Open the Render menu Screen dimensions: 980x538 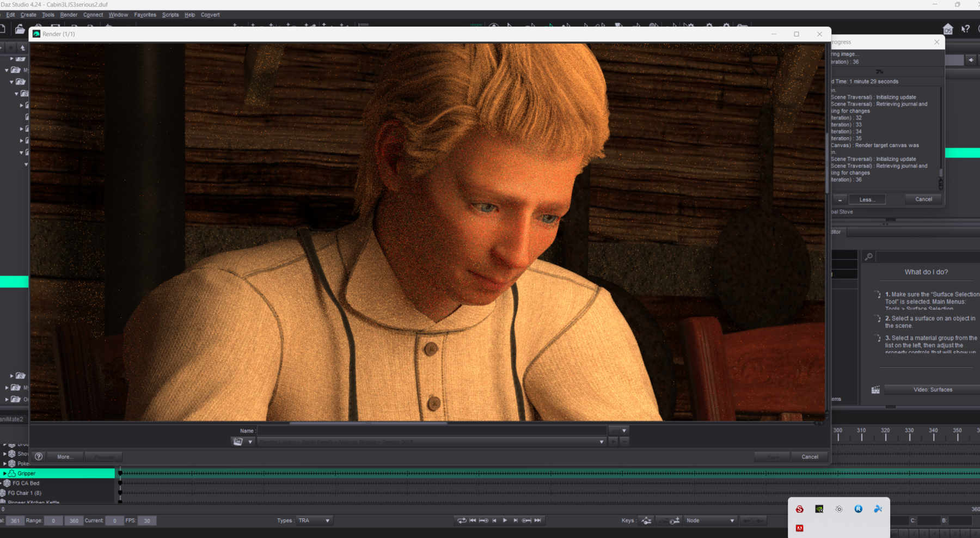69,15
